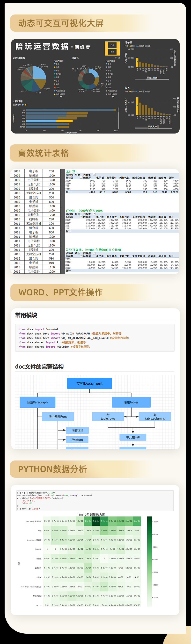Click the 内容text flowchart node
191x644 pixels.
pyautogui.click(x=77, y=430)
